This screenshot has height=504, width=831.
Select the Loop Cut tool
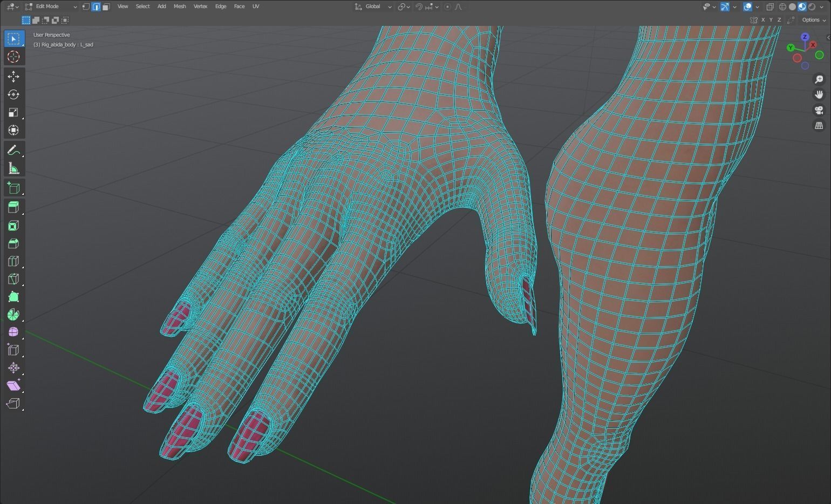[13, 261]
